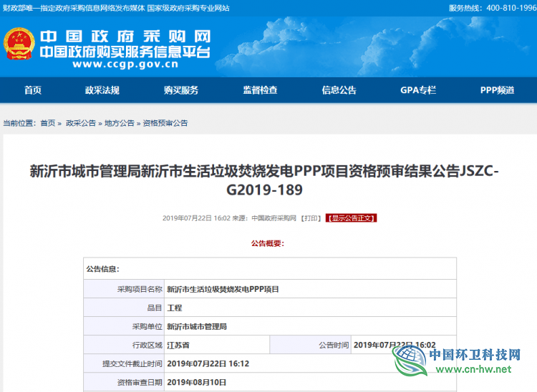The image size is (537, 392).
Task: Click the publication timestamp 2019年07月22日 16:02 under title
Action: pos(196,218)
